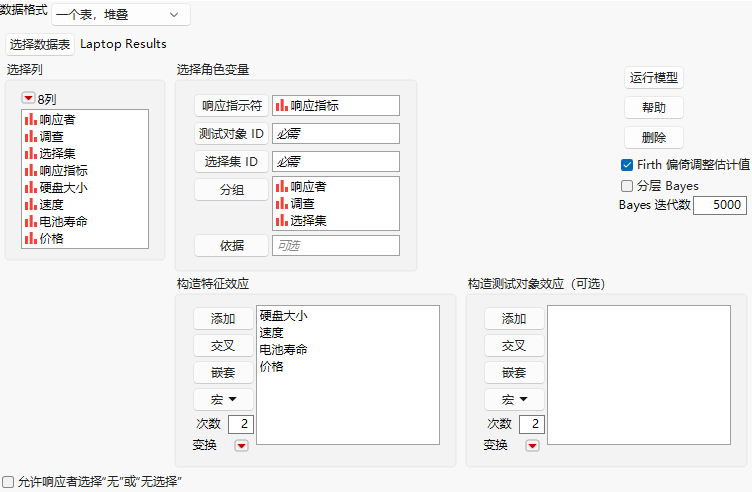Screen dimensions: 752x492
Task: Select 价格 in the feature effects list
Action: pyautogui.click(x=271, y=367)
